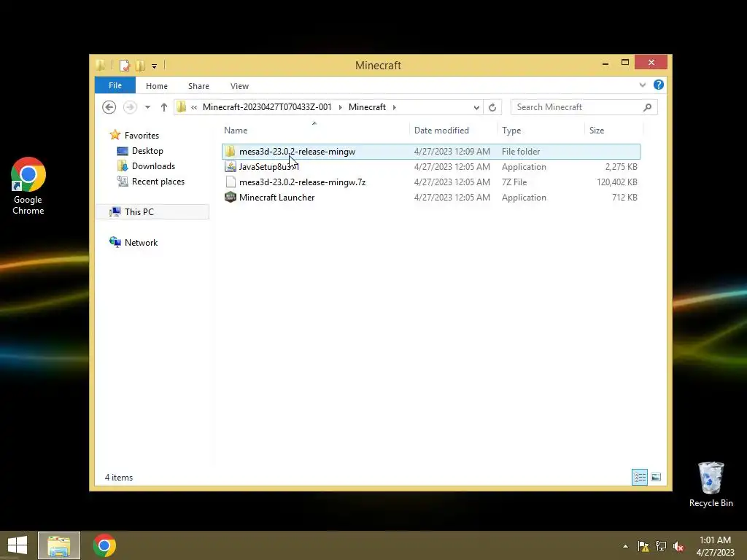Image resolution: width=747 pixels, height=560 pixels.
Task: Expand the ribbon using the chevron
Action: pos(642,85)
